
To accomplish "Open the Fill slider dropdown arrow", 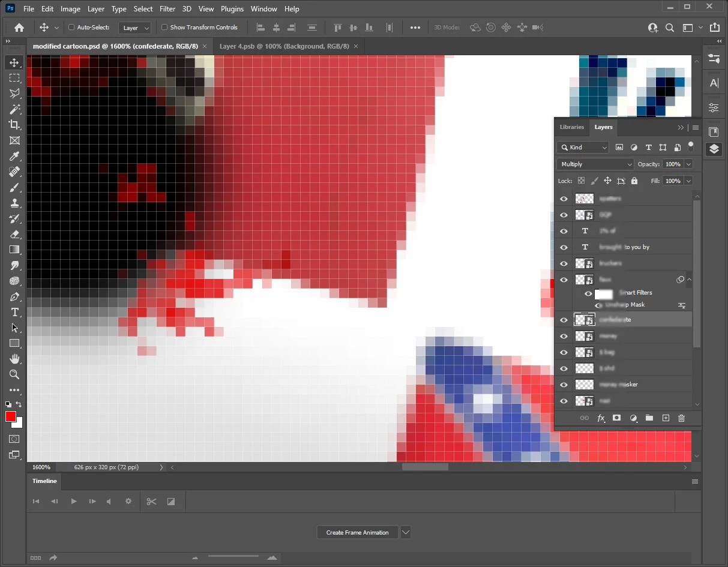I will (688, 181).
